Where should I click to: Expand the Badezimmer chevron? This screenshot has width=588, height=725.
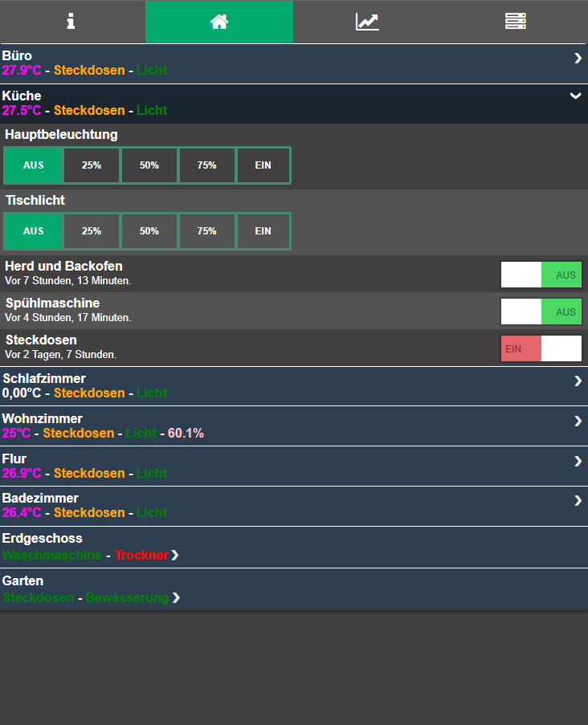point(577,500)
